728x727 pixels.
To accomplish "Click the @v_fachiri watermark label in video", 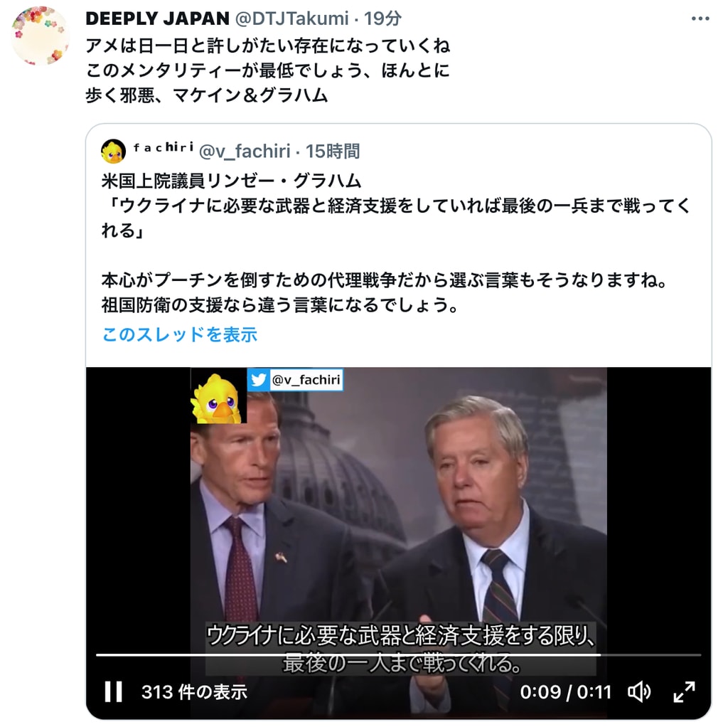I will (x=306, y=380).
